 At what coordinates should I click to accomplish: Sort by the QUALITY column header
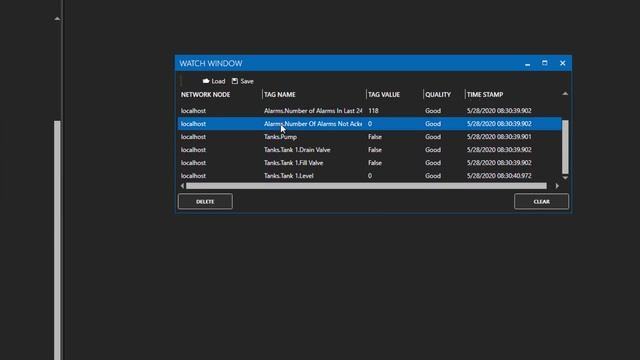(x=438, y=94)
